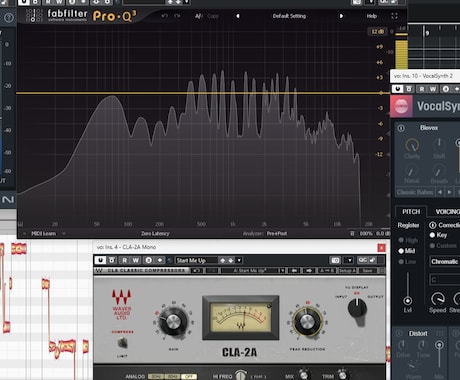Bypass the CLA-2A plugin
The height and width of the screenshot is (380, 460).
(x=112, y=260)
